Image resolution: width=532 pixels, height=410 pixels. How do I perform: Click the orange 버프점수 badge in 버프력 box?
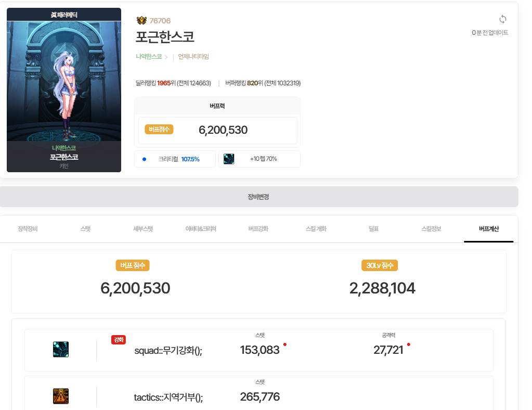tap(159, 130)
